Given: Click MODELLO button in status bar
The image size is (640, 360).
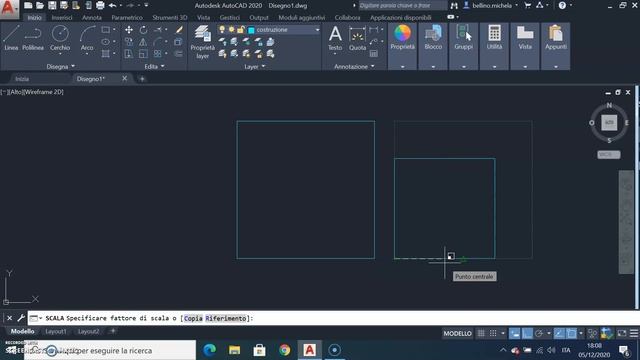Looking at the screenshot, I should [457, 333].
